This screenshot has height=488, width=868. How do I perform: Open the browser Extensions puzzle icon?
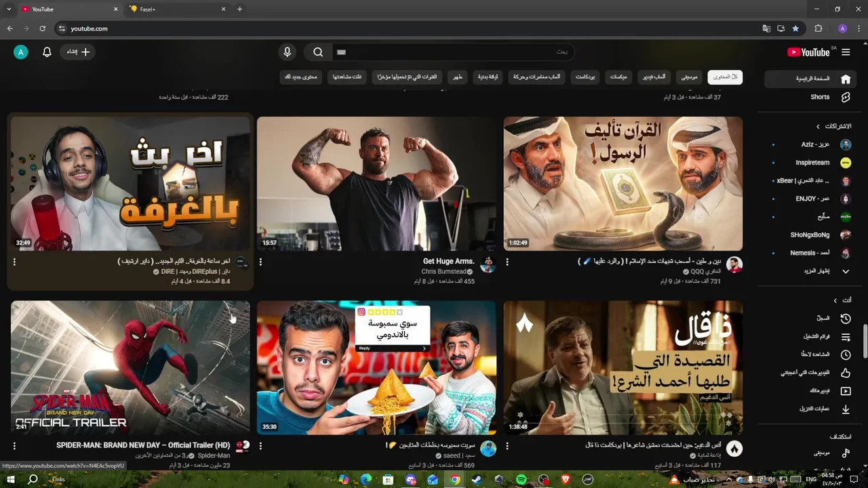[x=818, y=28]
